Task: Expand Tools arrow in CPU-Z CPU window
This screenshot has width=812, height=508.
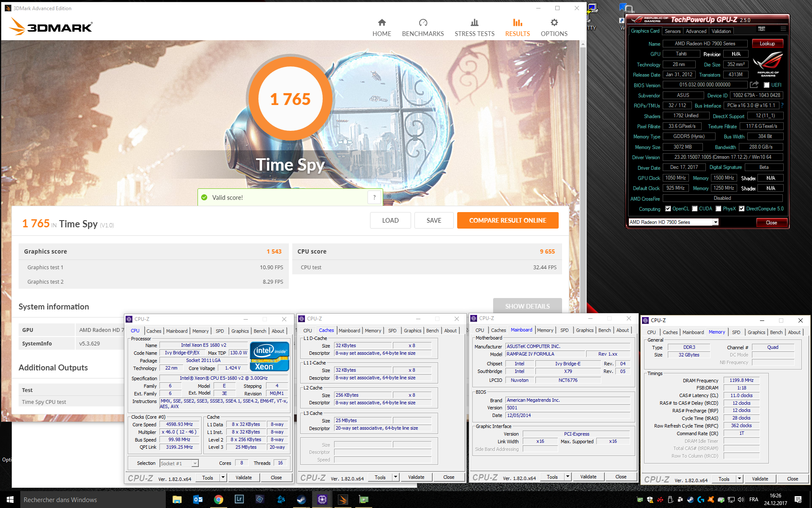Action: [223, 478]
